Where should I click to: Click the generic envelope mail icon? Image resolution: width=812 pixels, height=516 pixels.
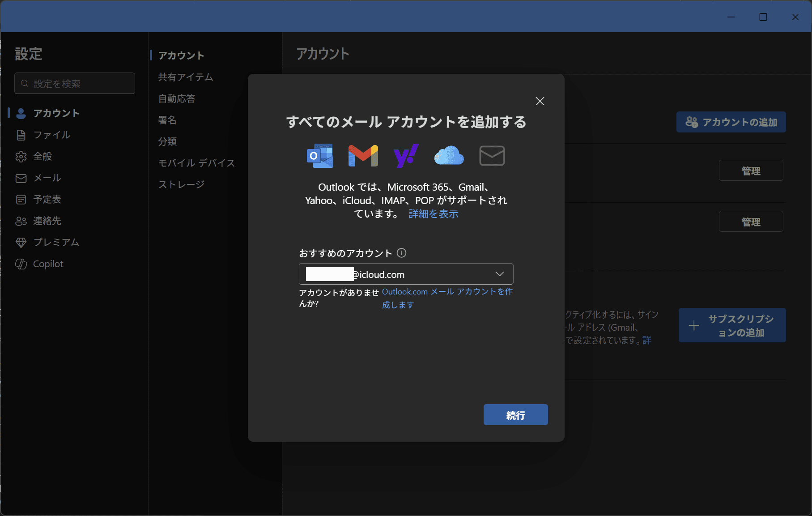point(492,156)
